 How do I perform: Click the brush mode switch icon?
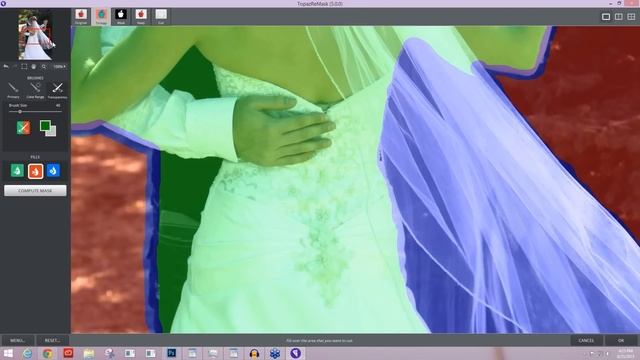23,128
